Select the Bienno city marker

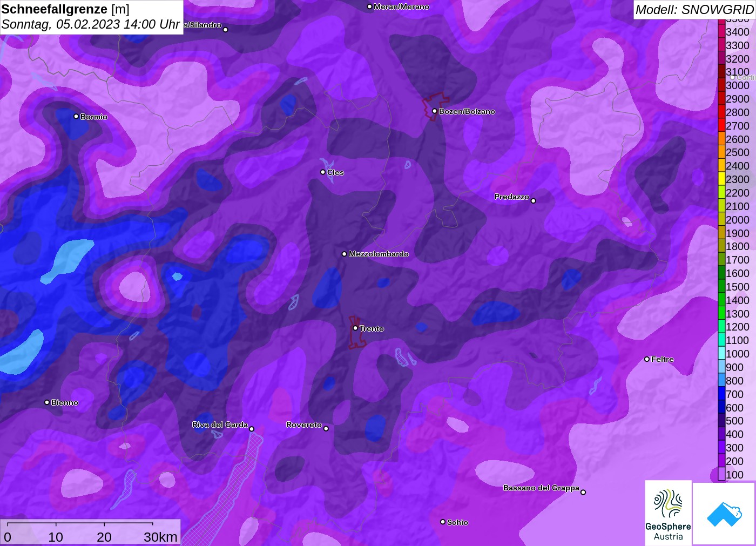click(x=47, y=402)
